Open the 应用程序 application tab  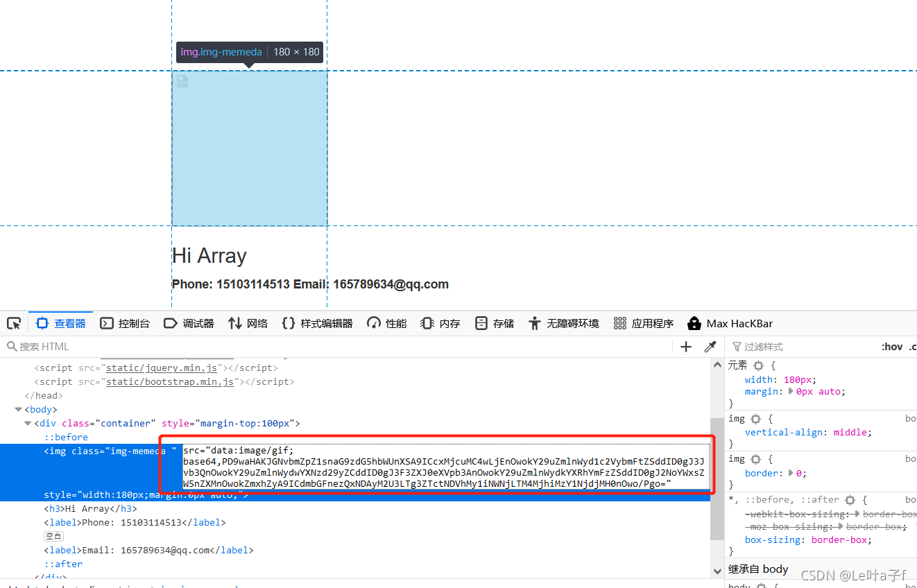[644, 323]
